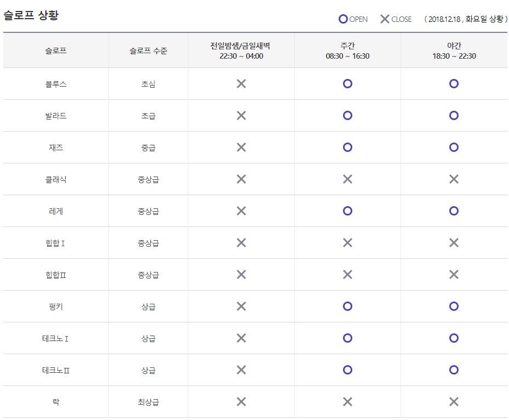Click 재즈 overnight closed X icon
The image size is (509, 420).
pos(241,147)
